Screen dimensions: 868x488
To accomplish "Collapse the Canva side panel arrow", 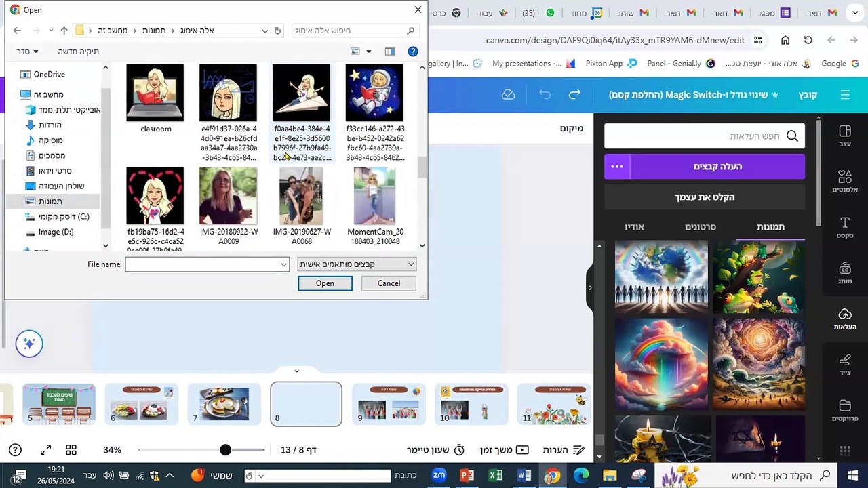I will click(590, 287).
